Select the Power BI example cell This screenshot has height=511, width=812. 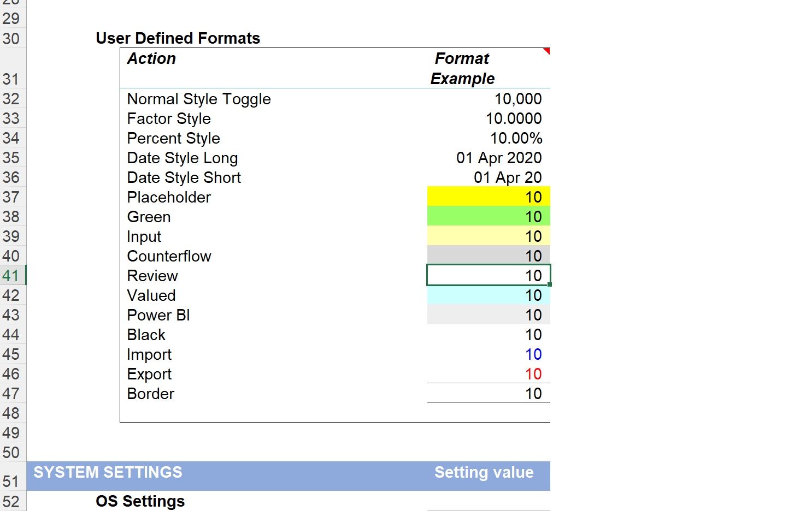pyautogui.click(x=488, y=315)
